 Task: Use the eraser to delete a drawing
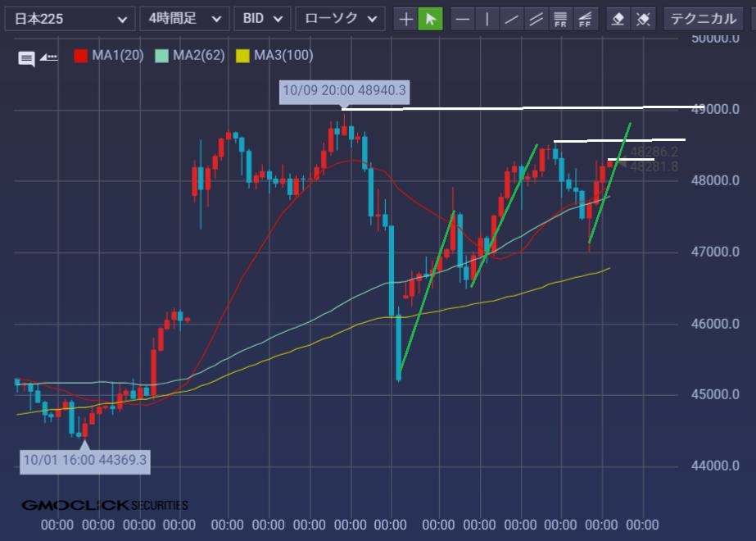click(619, 18)
